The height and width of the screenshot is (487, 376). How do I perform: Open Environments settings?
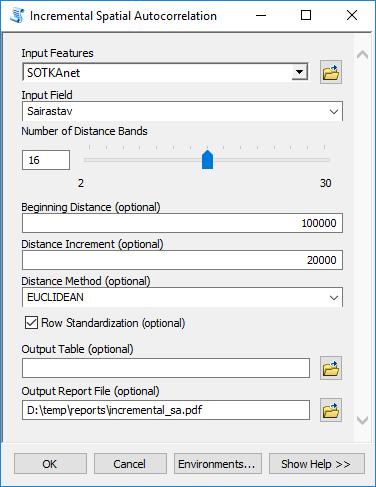pyautogui.click(x=217, y=464)
